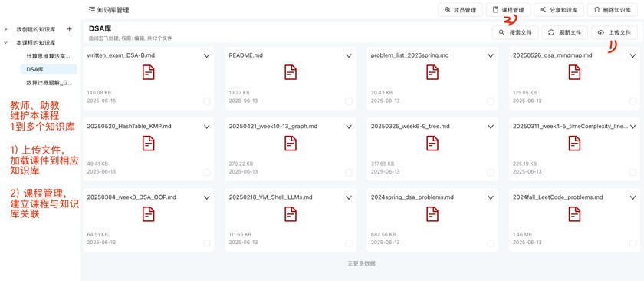Select 计算思维算法实… knowledge base in sidebar
This screenshot has width=644, height=281.
coord(49,56)
